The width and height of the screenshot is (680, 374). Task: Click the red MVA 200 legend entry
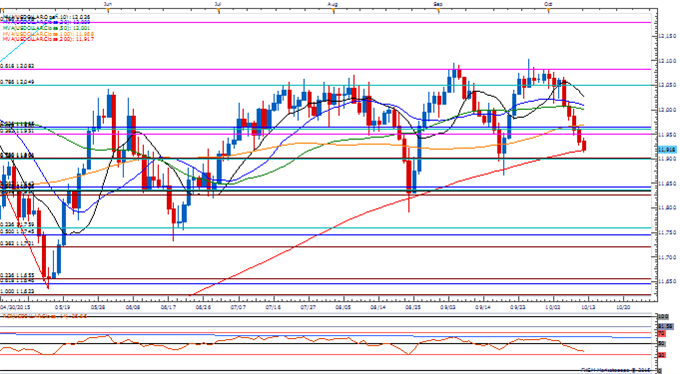point(48,39)
